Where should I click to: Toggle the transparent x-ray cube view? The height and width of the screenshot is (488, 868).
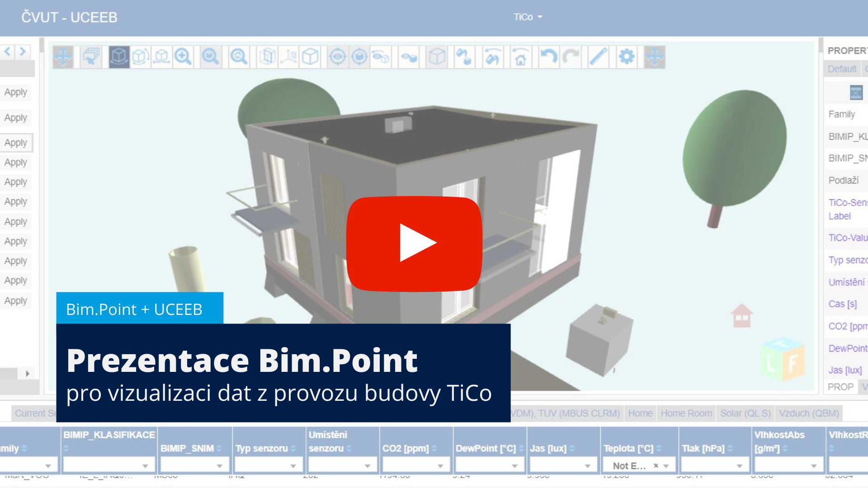click(267, 57)
